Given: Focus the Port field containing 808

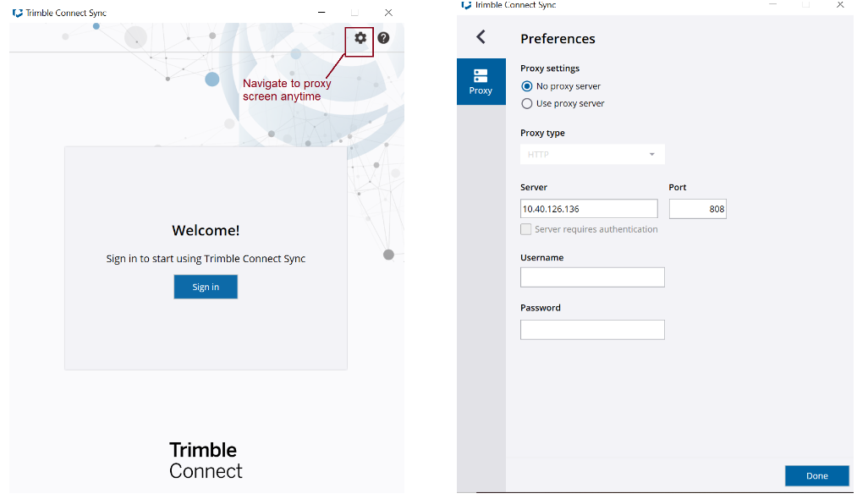Looking at the screenshot, I should coord(697,208).
